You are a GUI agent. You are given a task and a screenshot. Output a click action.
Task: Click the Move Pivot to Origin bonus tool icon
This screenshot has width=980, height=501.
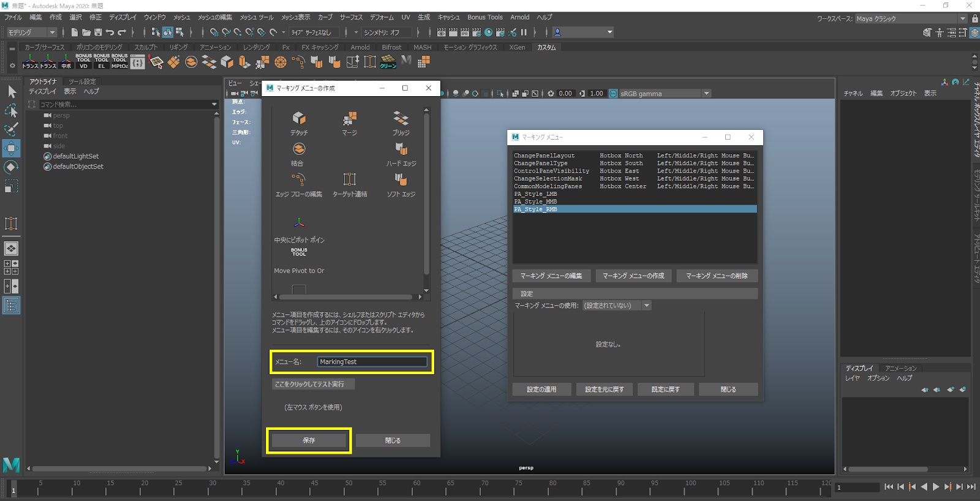[x=299, y=252]
